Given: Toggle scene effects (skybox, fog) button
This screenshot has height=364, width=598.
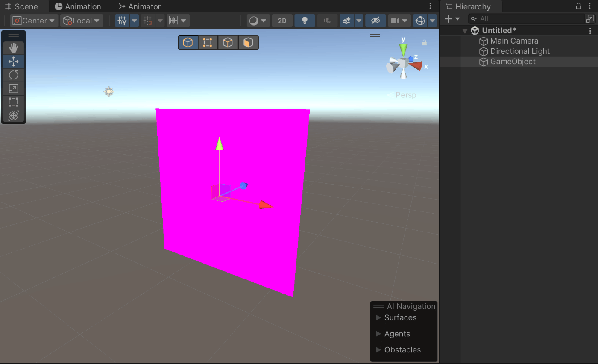Looking at the screenshot, I should [347, 21].
